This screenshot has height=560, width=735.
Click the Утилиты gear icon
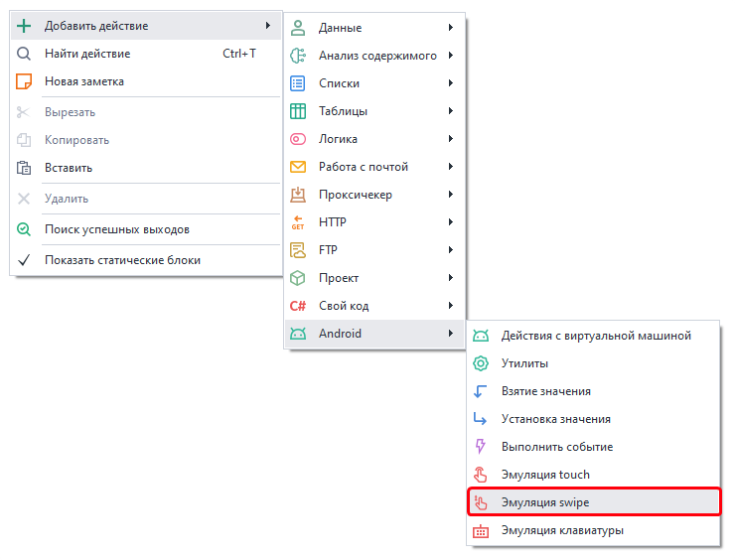click(481, 363)
